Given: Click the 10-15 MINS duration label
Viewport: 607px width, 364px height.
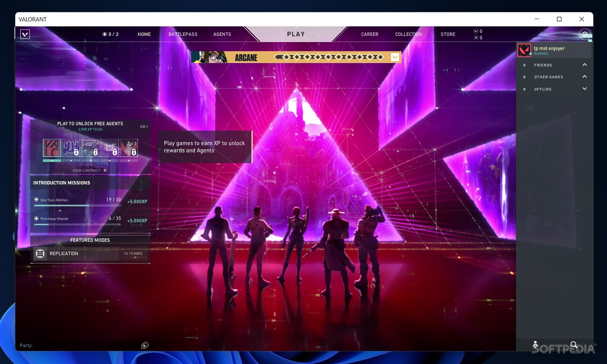Looking at the screenshot, I should [x=133, y=254].
